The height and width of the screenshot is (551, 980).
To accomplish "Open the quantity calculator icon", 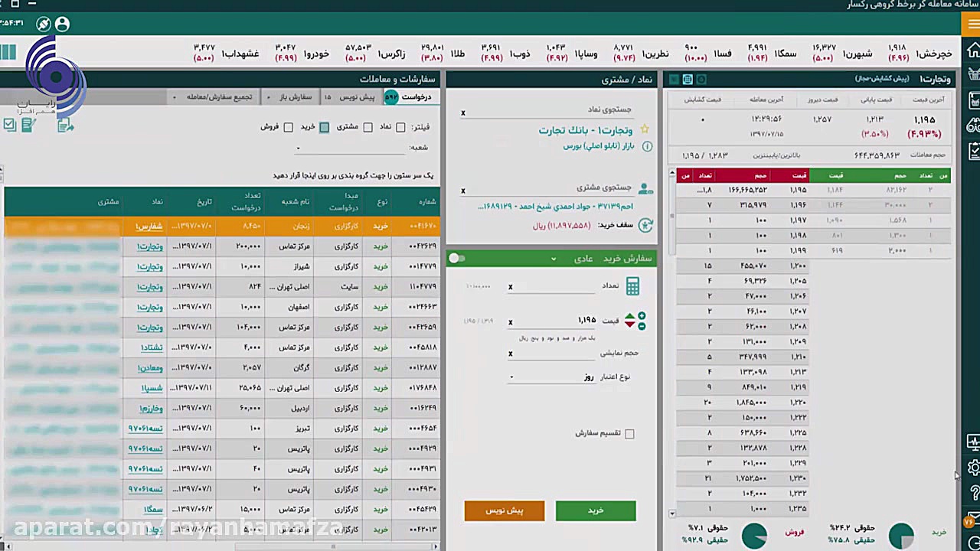I will click(632, 286).
